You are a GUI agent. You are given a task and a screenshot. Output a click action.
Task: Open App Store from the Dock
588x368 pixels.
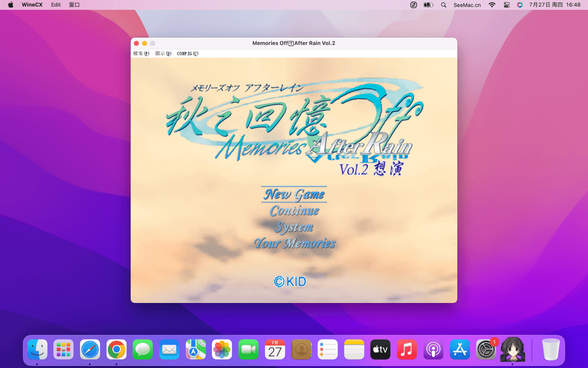[460, 350]
